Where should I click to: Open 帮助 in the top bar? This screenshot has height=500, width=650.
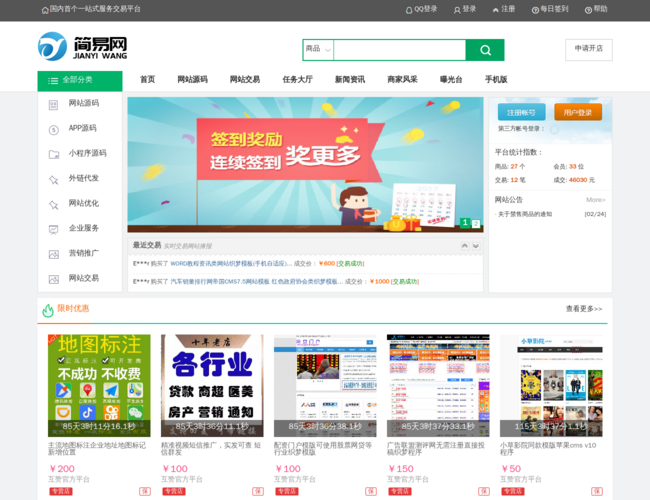tap(596, 9)
